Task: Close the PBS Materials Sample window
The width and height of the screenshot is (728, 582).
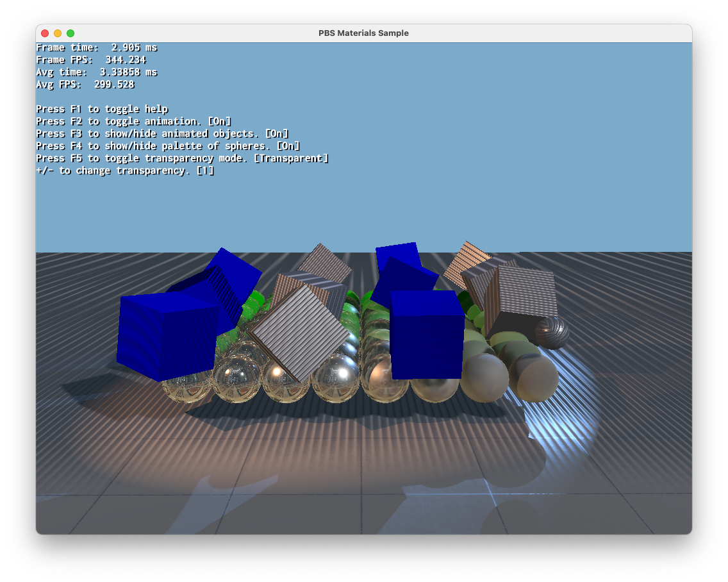Action: click(45, 33)
